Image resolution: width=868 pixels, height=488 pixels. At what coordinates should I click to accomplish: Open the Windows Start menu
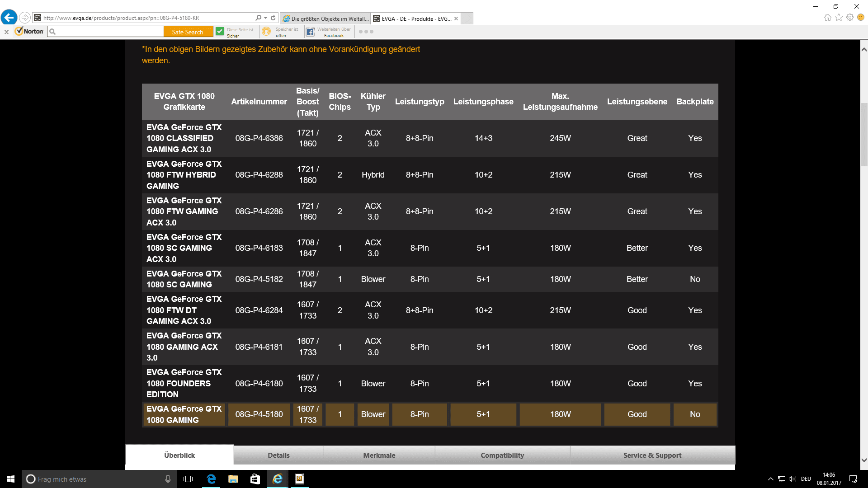11,479
